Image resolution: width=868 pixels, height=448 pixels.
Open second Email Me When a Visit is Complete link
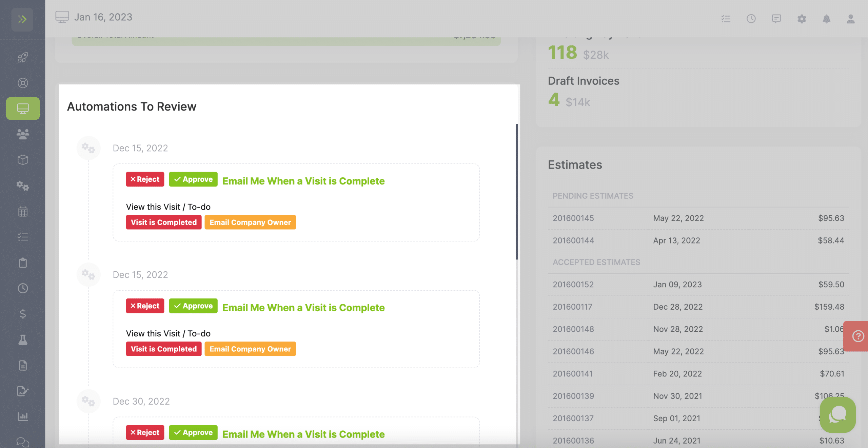[303, 308]
